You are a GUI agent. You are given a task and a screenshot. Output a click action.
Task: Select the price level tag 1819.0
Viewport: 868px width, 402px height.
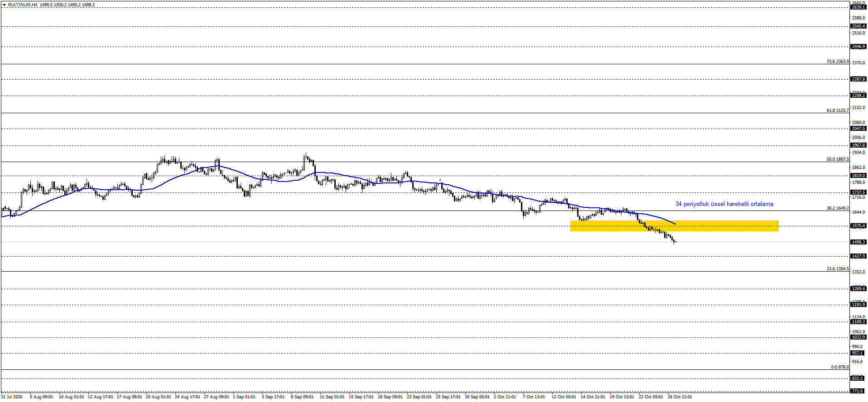click(x=858, y=176)
